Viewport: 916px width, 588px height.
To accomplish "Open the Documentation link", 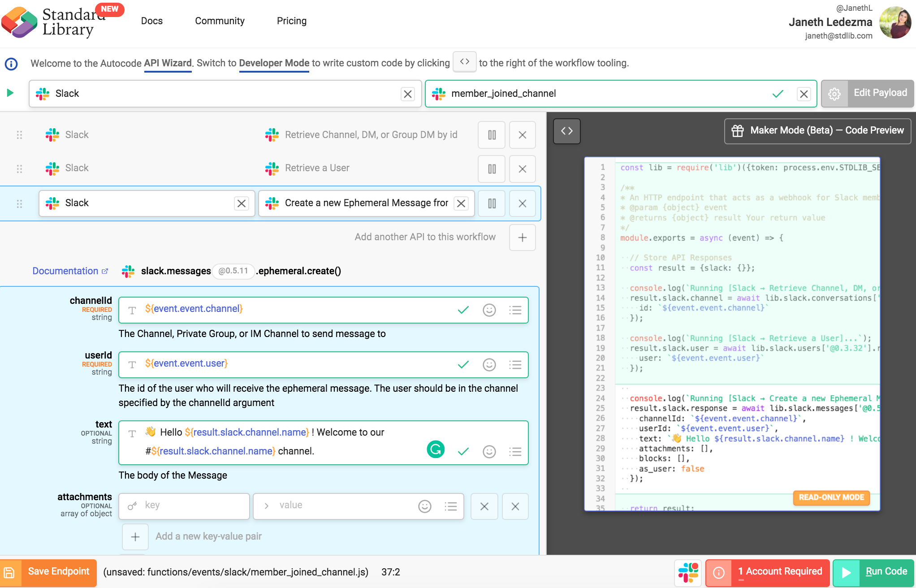I will point(70,271).
